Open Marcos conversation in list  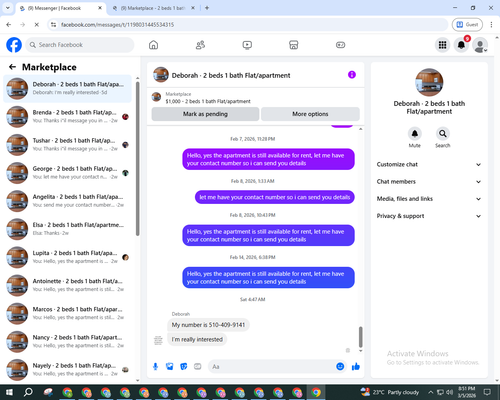[67, 313]
